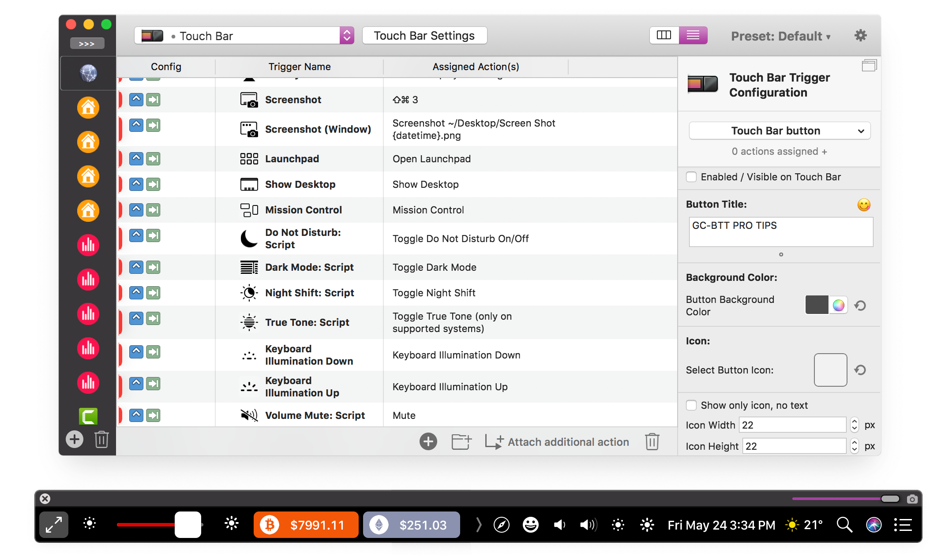The image size is (941, 560).
Task: Reset the button background color
Action: click(860, 305)
